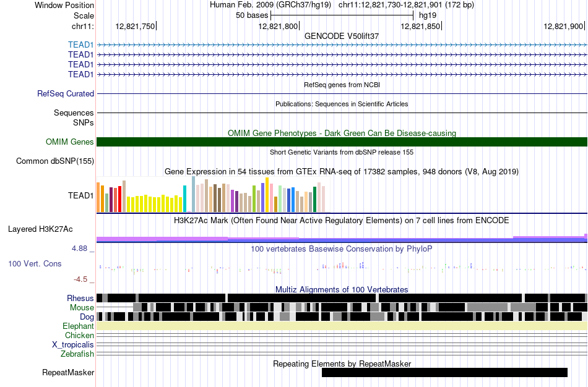Click the 50 bases scale label
The width and height of the screenshot is (588, 387).
pos(252,15)
